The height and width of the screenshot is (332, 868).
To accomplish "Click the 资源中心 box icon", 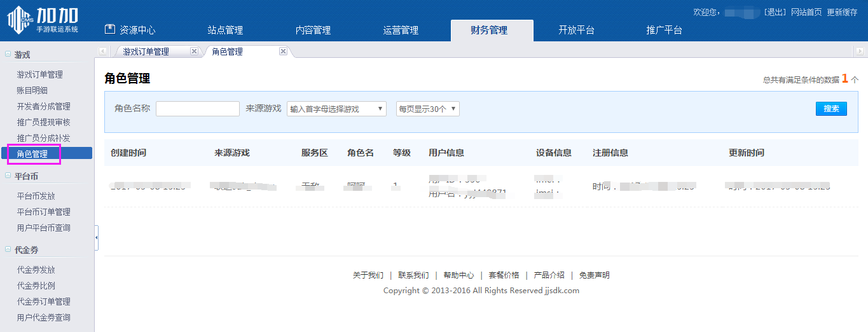I will click(x=110, y=29).
